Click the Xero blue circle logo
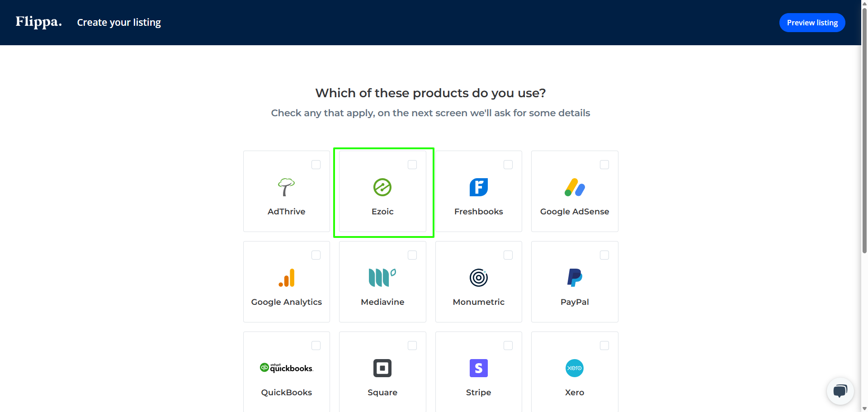This screenshot has width=868, height=412. tap(575, 368)
